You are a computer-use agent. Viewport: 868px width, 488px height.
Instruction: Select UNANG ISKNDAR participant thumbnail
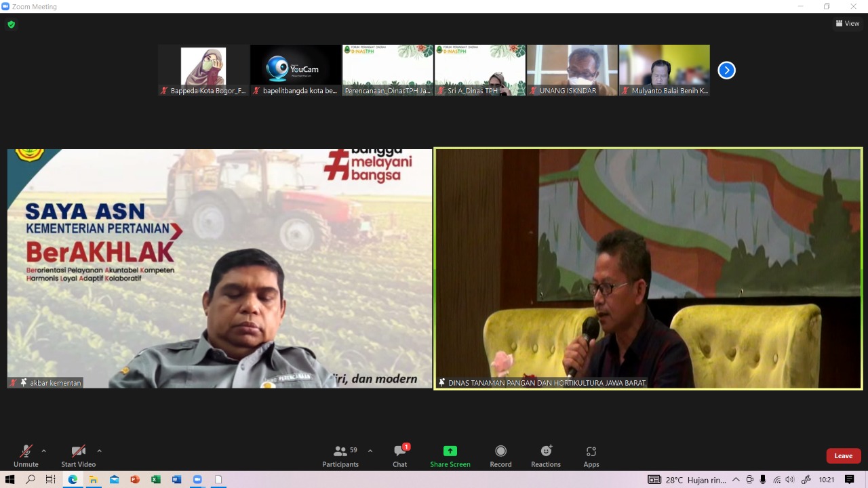(572, 70)
